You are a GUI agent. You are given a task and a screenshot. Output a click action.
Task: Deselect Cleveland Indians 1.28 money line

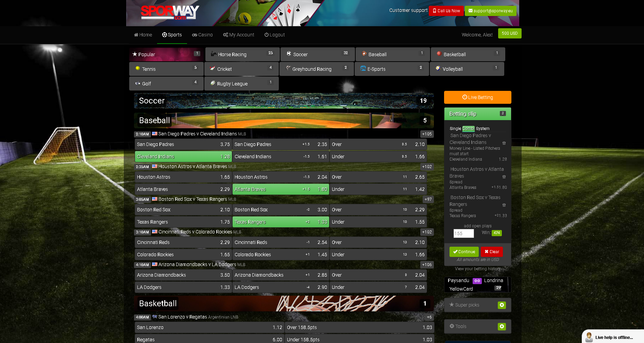pos(183,157)
